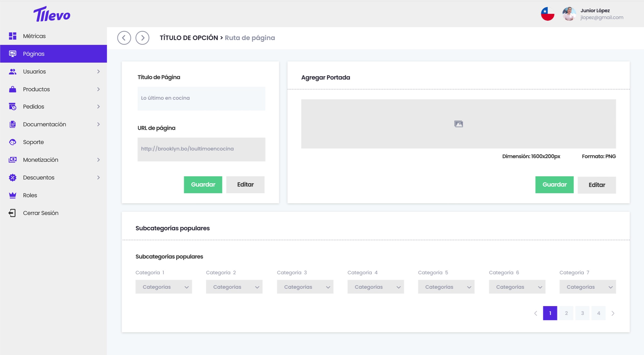Screen dimensions: 644x355
Task: Click the jlopez@gmail.com email text
Action: point(602,17)
